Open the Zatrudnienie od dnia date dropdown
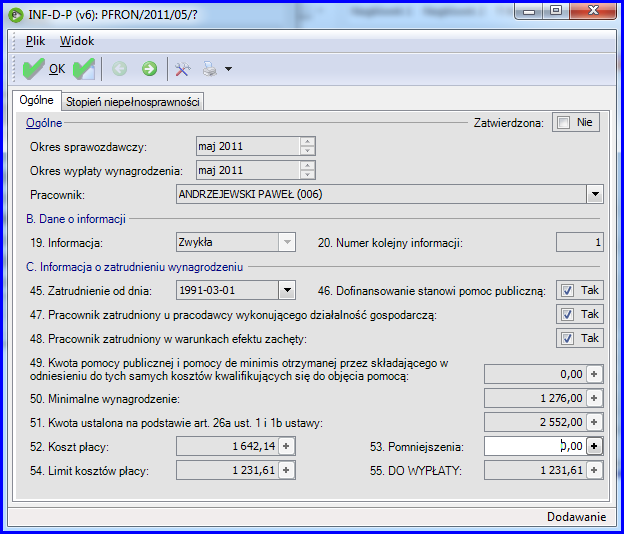Viewport: 624px width, 534px height. (x=287, y=290)
